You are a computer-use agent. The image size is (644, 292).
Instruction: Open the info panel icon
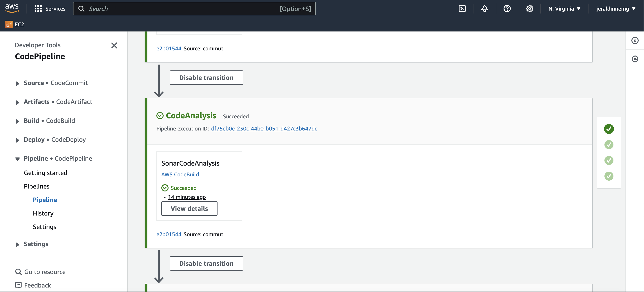(x=635, y=40)
